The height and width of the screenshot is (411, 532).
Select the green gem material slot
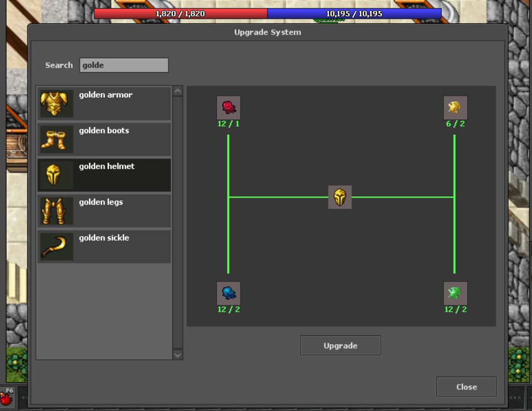pyautogui.click(x=456, y=293)
